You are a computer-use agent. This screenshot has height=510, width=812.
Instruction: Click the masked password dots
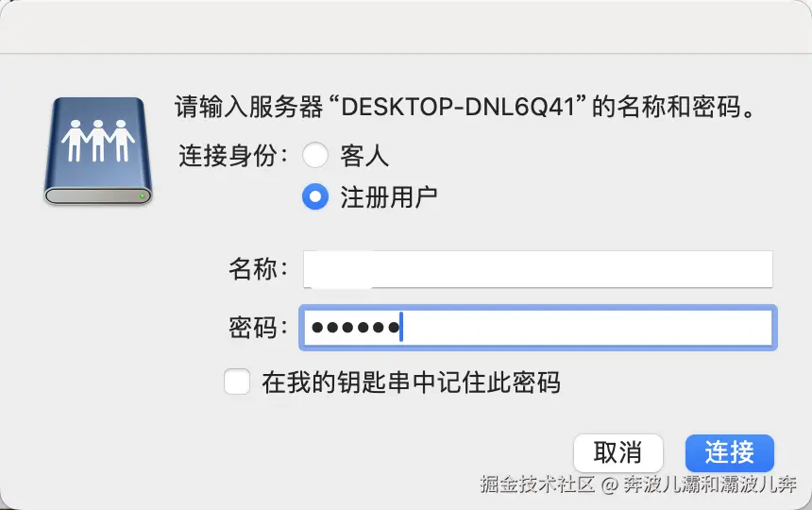point(356,328)
